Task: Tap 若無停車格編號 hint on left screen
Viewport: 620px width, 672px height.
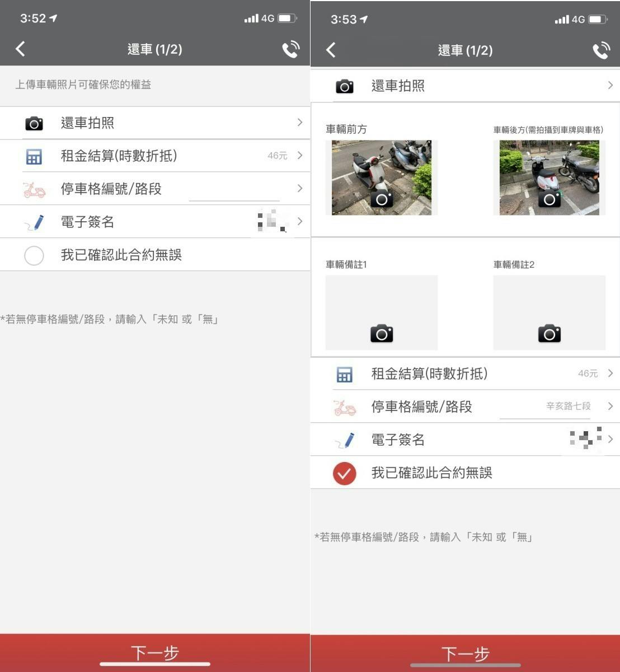Action: (x=109, y=319)
